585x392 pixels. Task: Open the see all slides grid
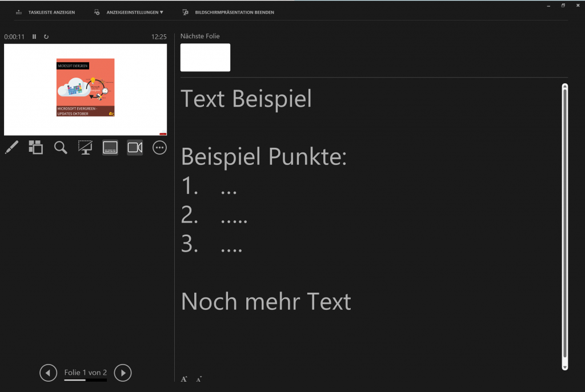coord(36,148)
